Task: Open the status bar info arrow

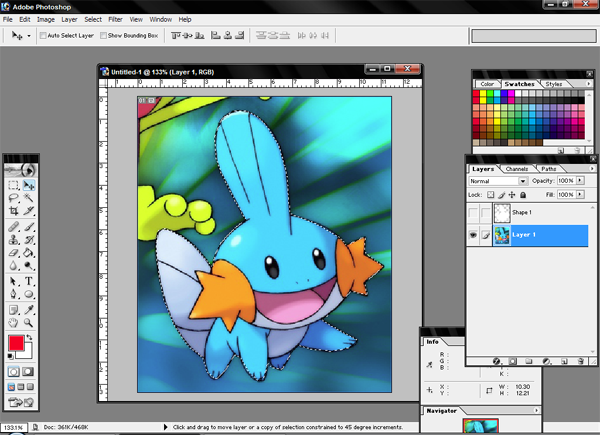Action: (165, 427)
